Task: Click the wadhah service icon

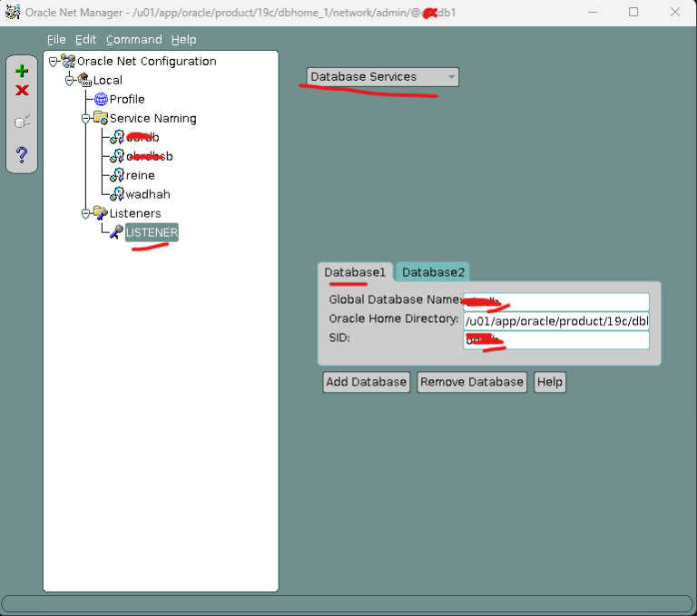Action: tap(117, 194)
